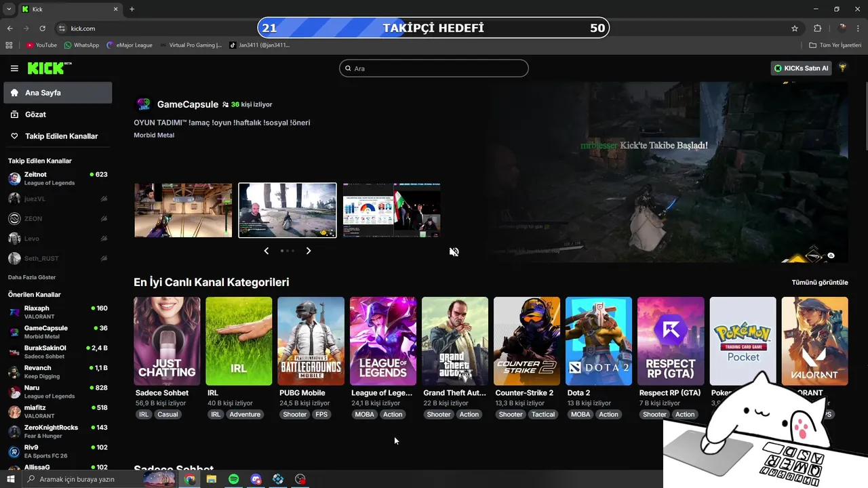The width and height of the screenshot is (868, 488).
Task: Open League of Legends category card
Action: [383, 341]
